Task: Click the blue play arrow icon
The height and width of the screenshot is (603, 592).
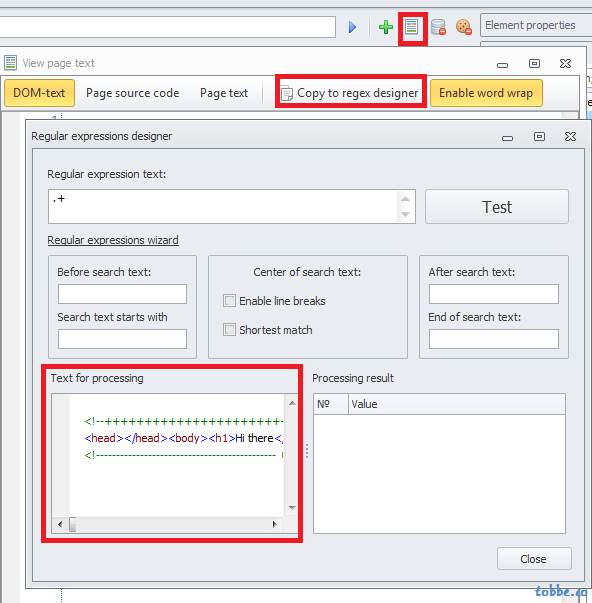Action: tap(352, 27)
